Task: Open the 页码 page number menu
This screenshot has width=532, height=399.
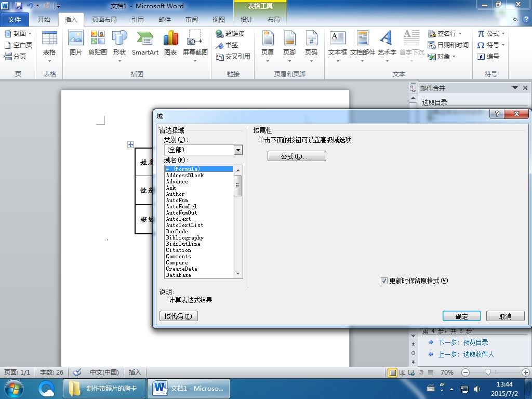Action: click(x=311, y=46)
